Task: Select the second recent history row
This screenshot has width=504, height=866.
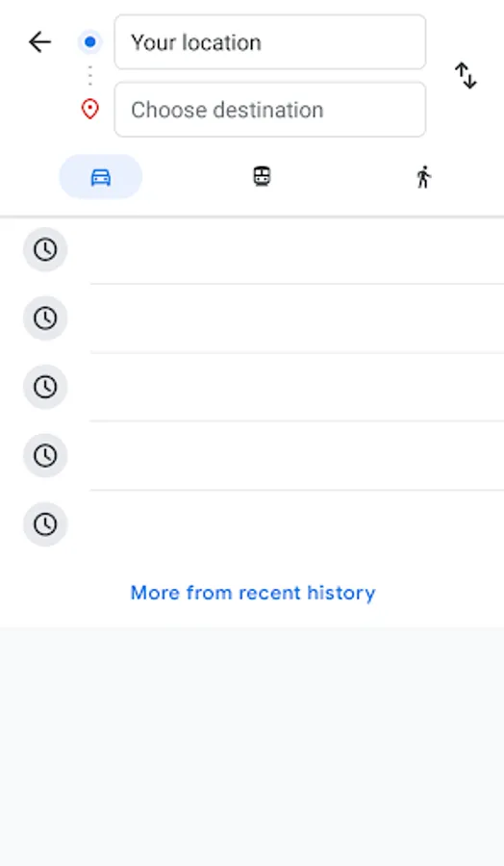Action: 252,318
